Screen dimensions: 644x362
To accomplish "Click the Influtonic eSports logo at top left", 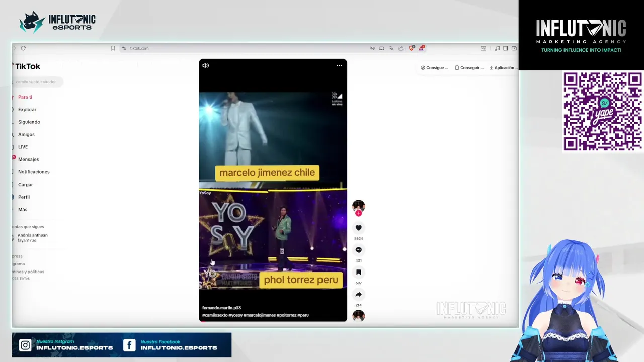I will 57,22.
